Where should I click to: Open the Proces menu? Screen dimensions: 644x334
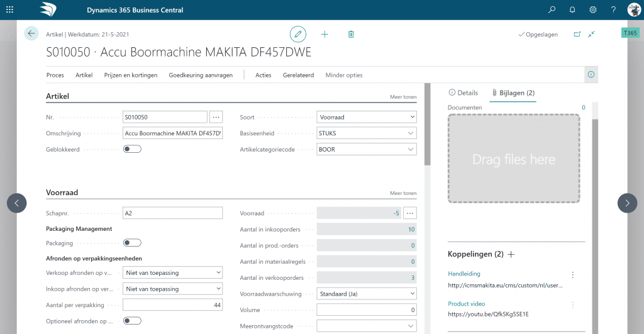pos(55,75)
